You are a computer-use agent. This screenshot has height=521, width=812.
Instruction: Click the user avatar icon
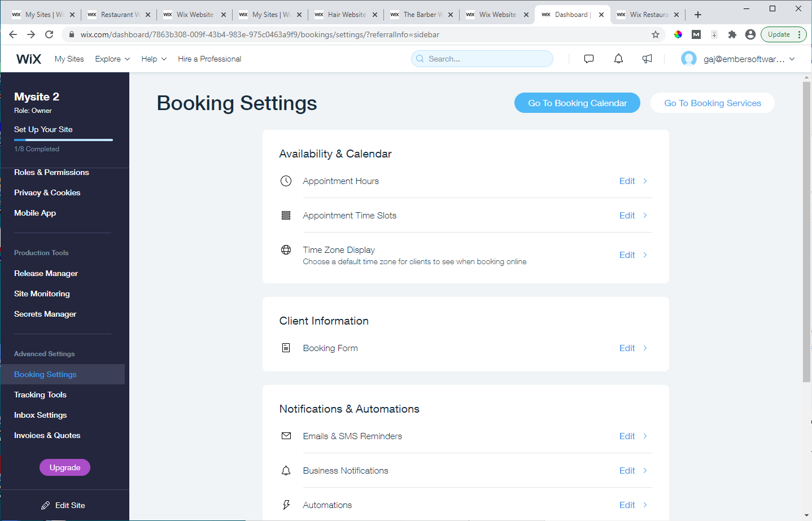point(689,59)
